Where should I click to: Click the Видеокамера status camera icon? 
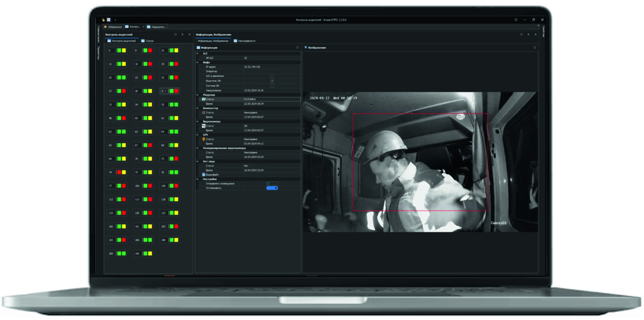click(x=204, y=126)
